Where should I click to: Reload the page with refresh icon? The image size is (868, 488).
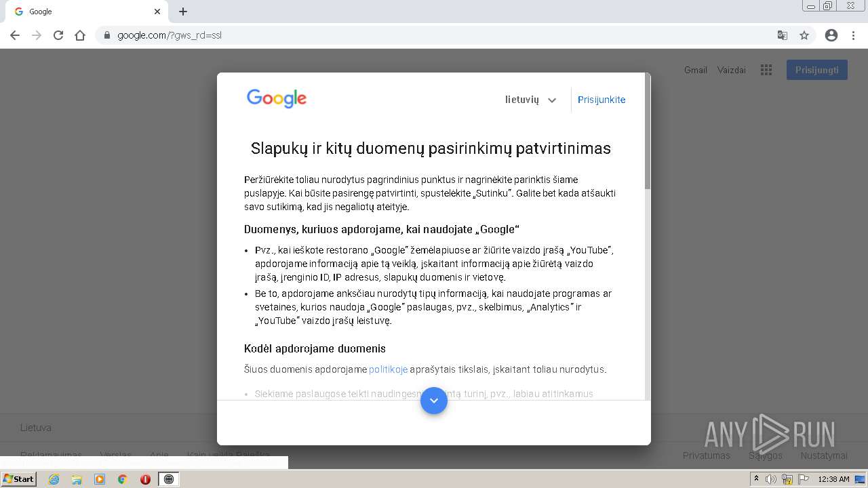coord(58,35)
